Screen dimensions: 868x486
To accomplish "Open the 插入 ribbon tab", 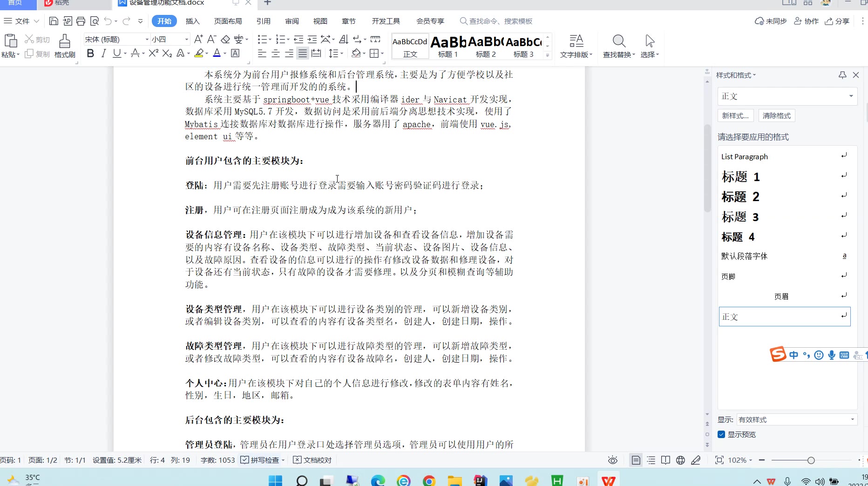I will pos(192,21).
